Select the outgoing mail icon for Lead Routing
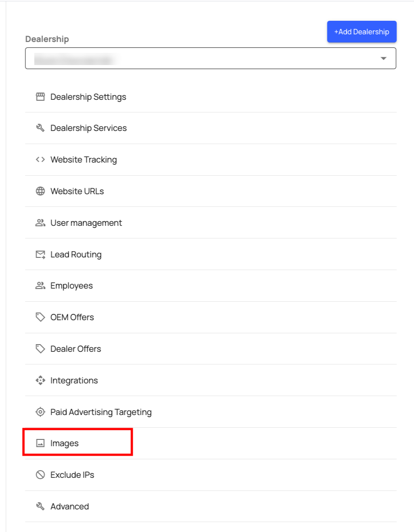The image size is (414, 532). 40,254
